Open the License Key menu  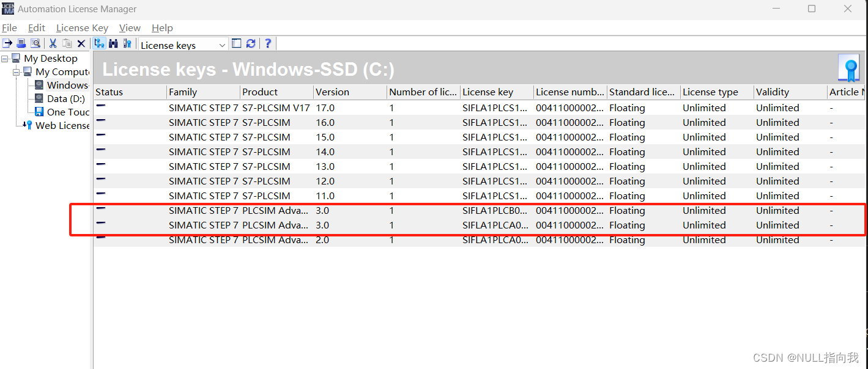tap(82, 28)
